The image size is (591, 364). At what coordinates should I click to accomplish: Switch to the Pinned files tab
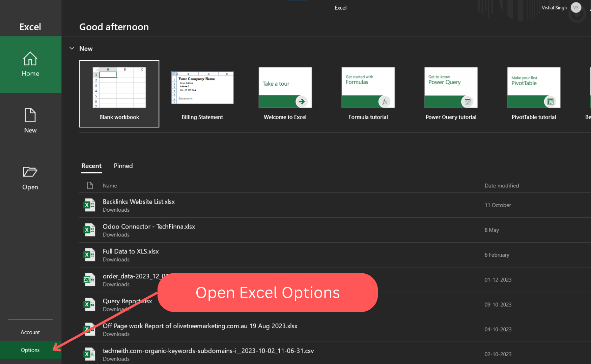pyautogui.click(x=123, y=166)
